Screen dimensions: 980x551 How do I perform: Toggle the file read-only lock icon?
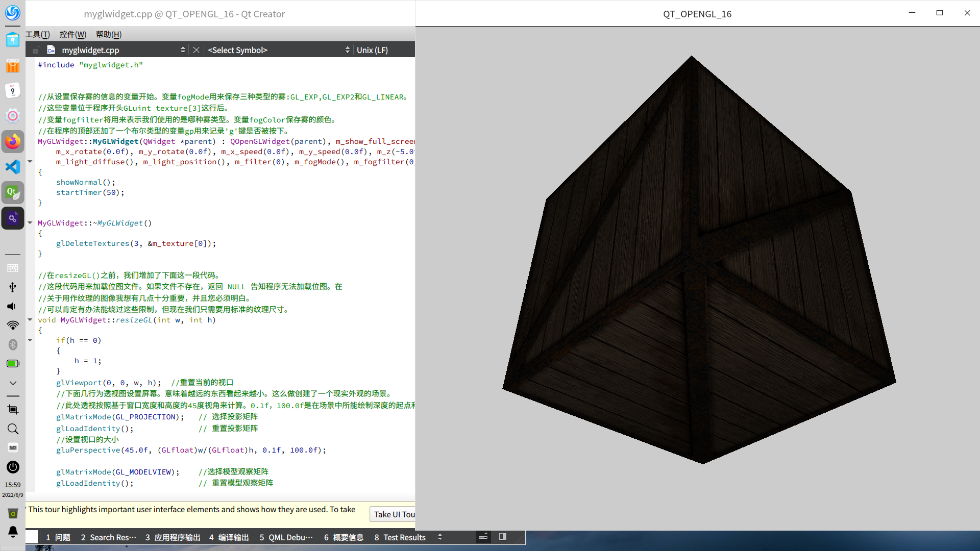[36, 50]
